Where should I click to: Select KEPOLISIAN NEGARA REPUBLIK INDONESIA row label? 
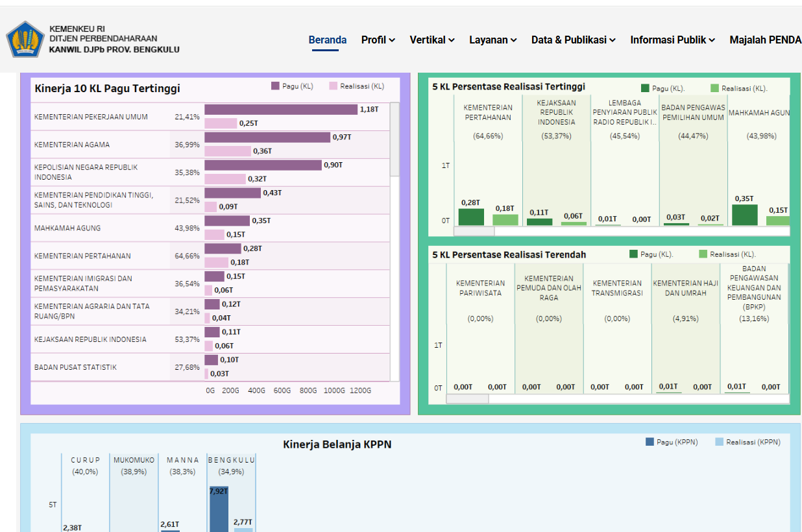point(86,172)
